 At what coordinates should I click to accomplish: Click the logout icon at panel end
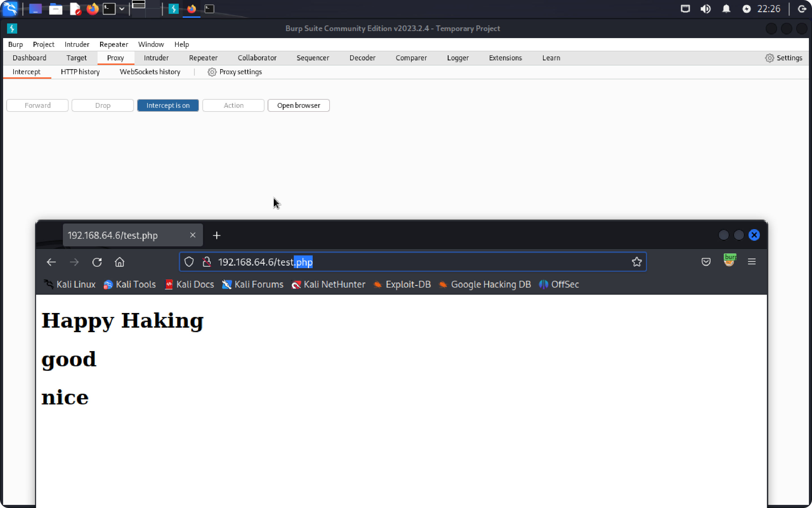tap(802, 9)
